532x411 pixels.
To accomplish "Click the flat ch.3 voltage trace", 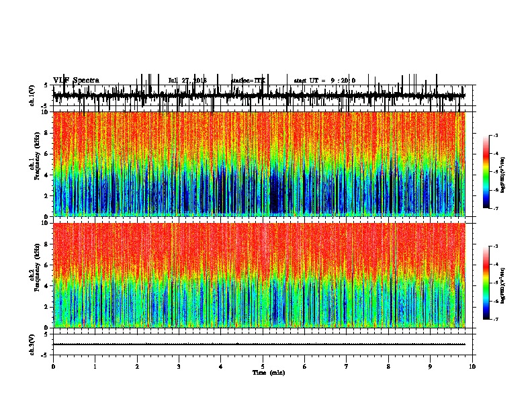I will pyautogui.click(x=259, y=345).
